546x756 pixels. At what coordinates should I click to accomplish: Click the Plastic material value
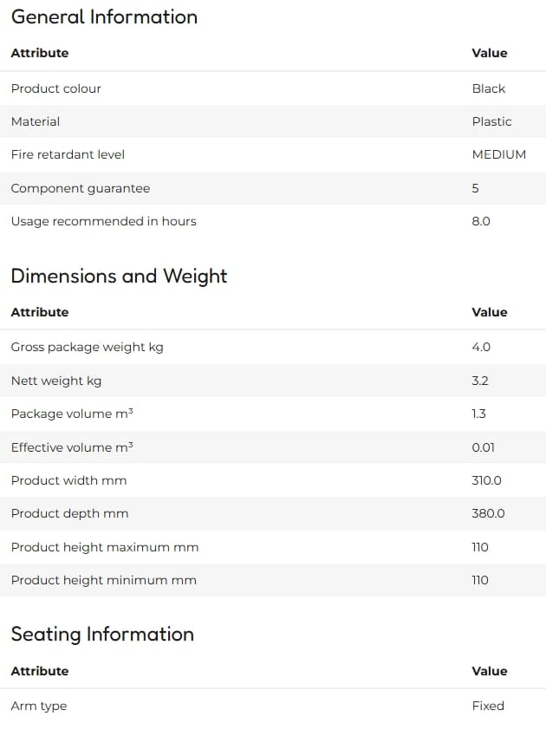[491, 121]
